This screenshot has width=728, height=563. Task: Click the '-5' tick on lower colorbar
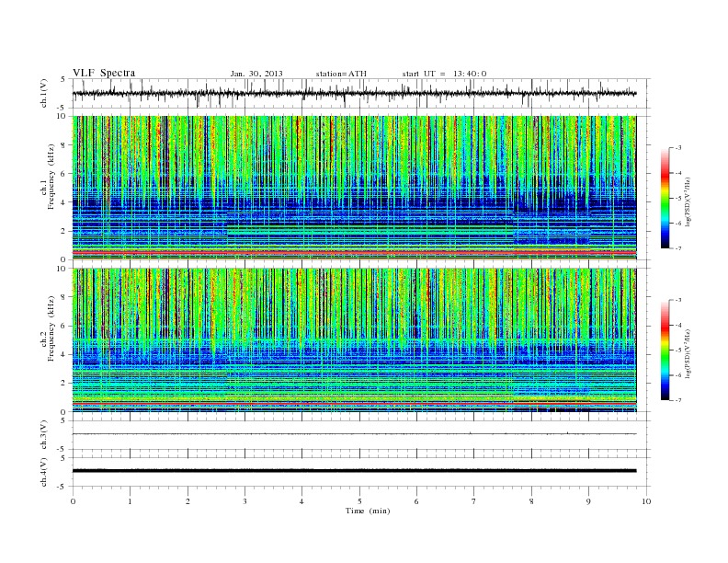click(678, 350)
